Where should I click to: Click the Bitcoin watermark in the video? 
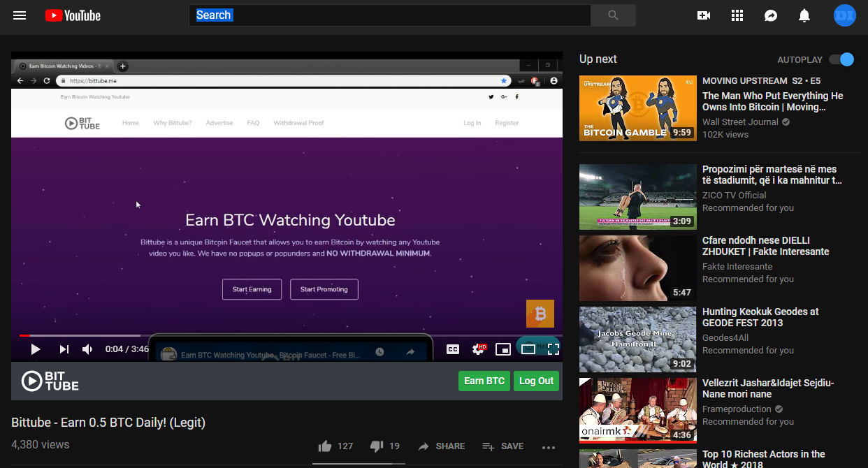540,314
